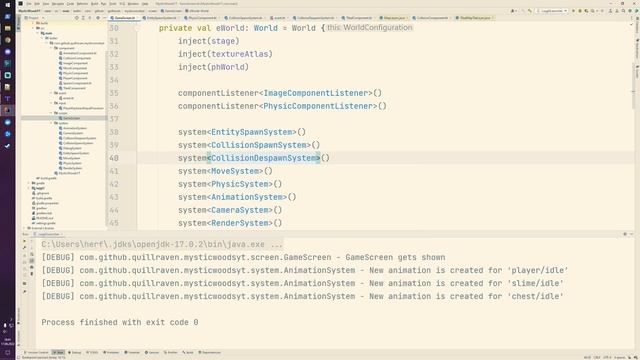The width and height of the screenshot is (640, 360).
Task: Switch to the PhysicComponent.kt editor tab
Action: (x=201, y=18)
